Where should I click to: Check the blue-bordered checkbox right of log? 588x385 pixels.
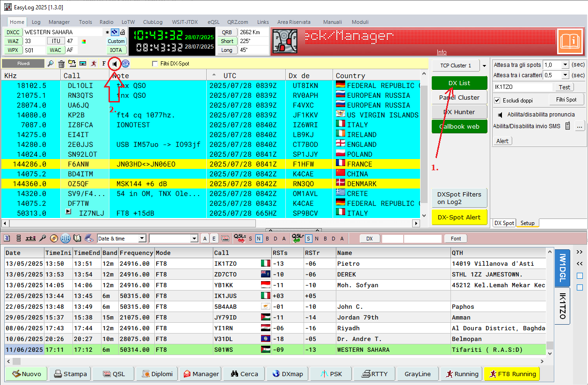[x=580, y=288]
